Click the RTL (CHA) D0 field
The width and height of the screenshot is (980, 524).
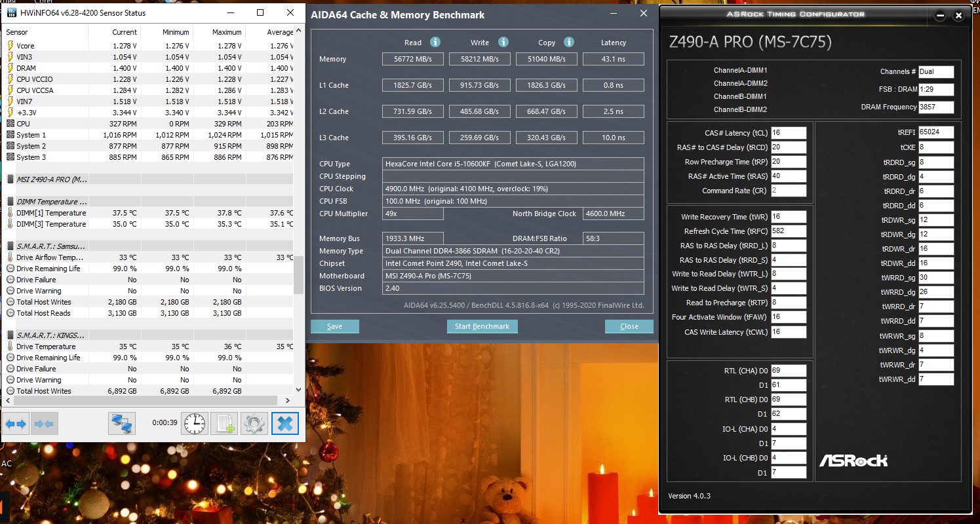pos(789,371)
